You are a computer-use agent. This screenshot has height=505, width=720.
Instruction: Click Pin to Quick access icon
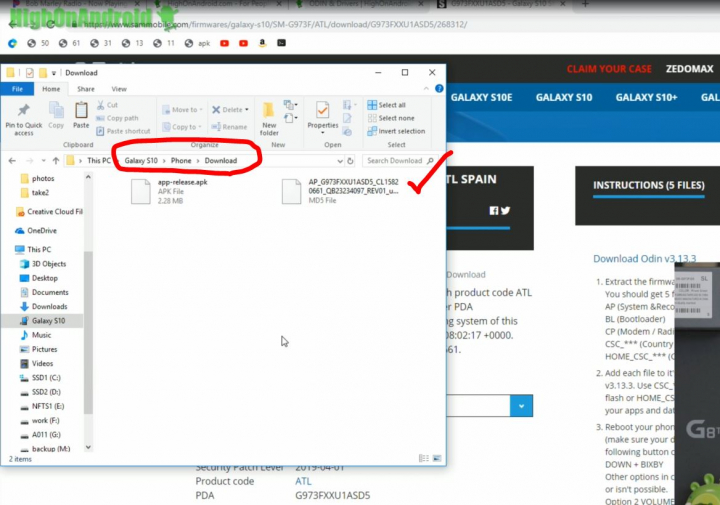(x=23, y=119)
